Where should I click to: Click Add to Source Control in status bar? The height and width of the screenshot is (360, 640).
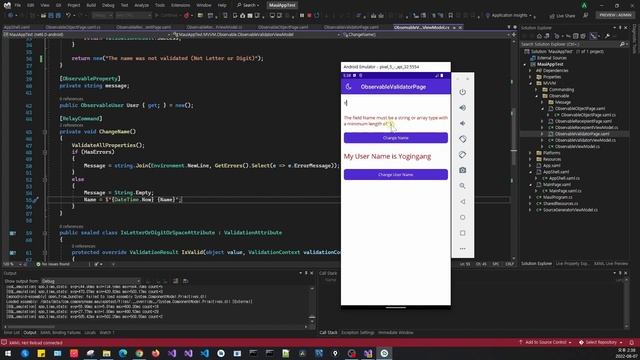point(545,342)
